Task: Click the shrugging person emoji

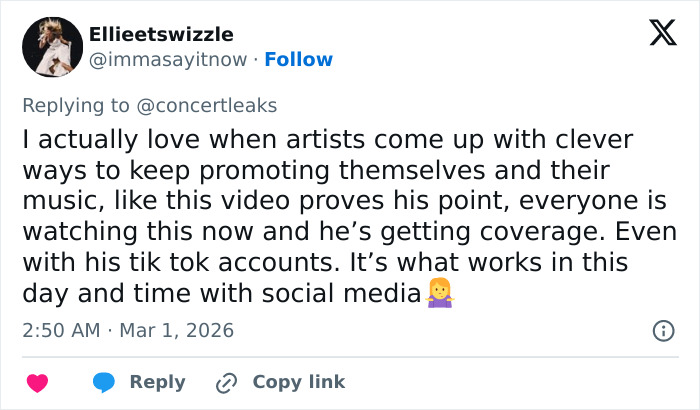Action: (440, 293)
